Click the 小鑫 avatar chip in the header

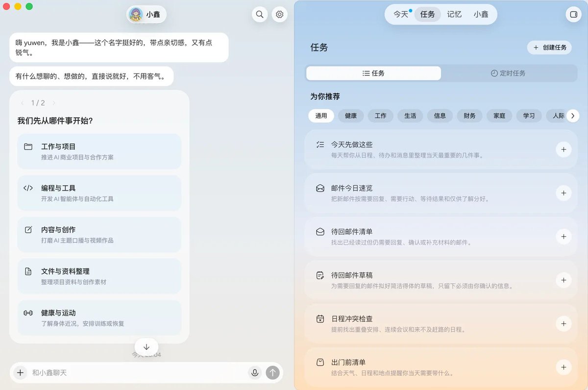(147, 15)
